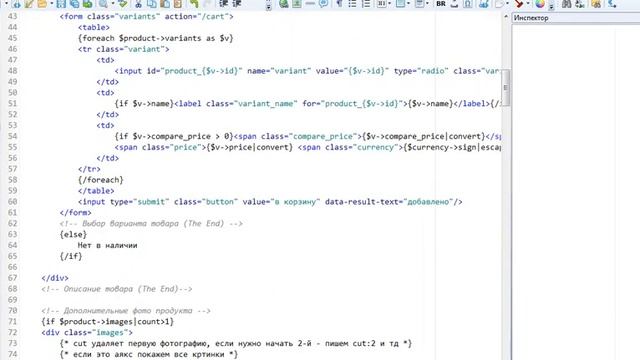This screenshot has width=640, height=360.
Task: Click the "добавлено" attribute value
Action: point(428,202)
